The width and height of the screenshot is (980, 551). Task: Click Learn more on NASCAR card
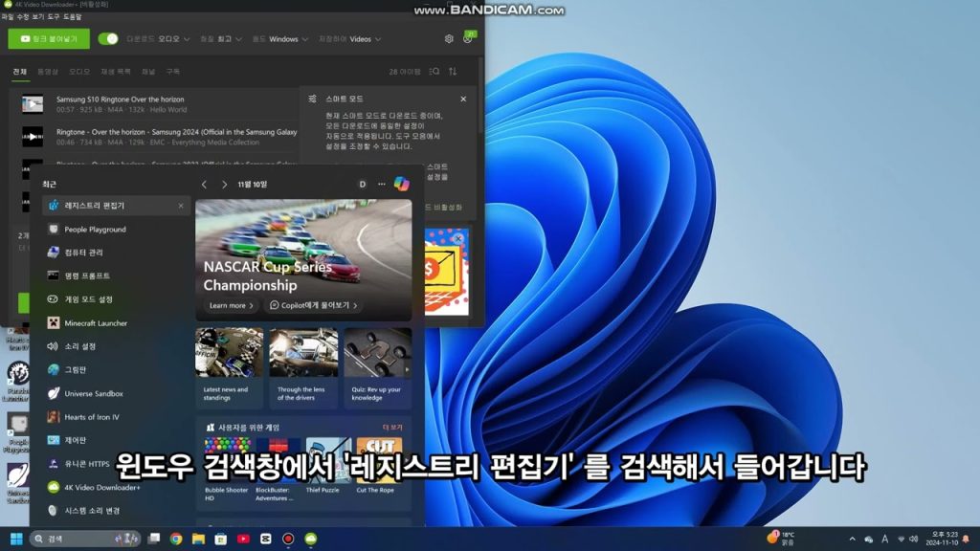coord(232,305)
